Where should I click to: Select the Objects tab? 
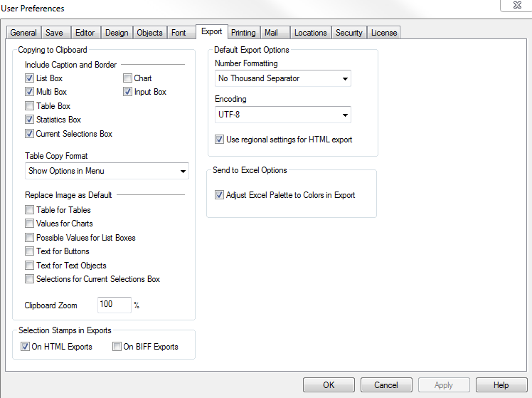[x=149, y=33]
